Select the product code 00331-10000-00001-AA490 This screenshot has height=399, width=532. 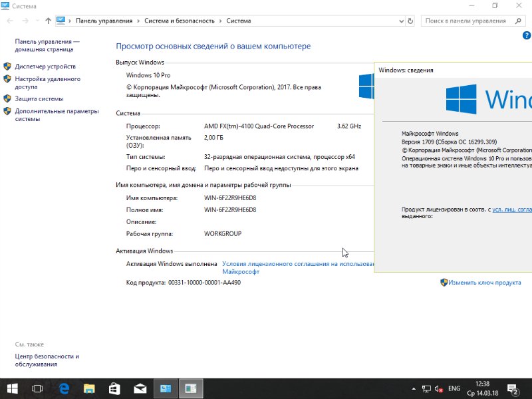click(x=204, y=282)
